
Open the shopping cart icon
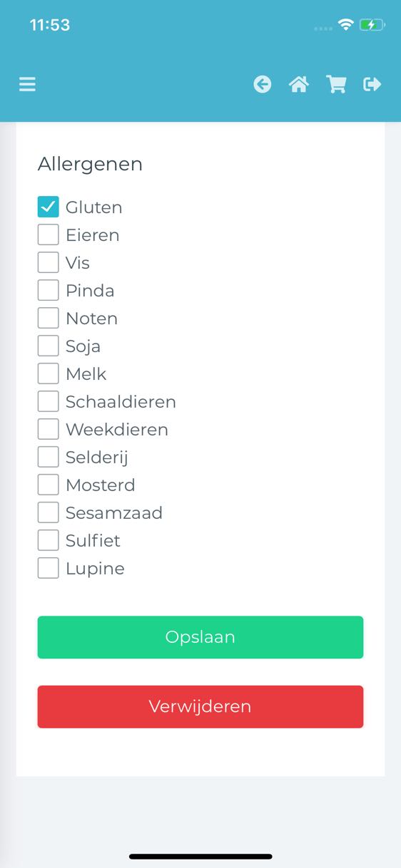tap(336, 85)
